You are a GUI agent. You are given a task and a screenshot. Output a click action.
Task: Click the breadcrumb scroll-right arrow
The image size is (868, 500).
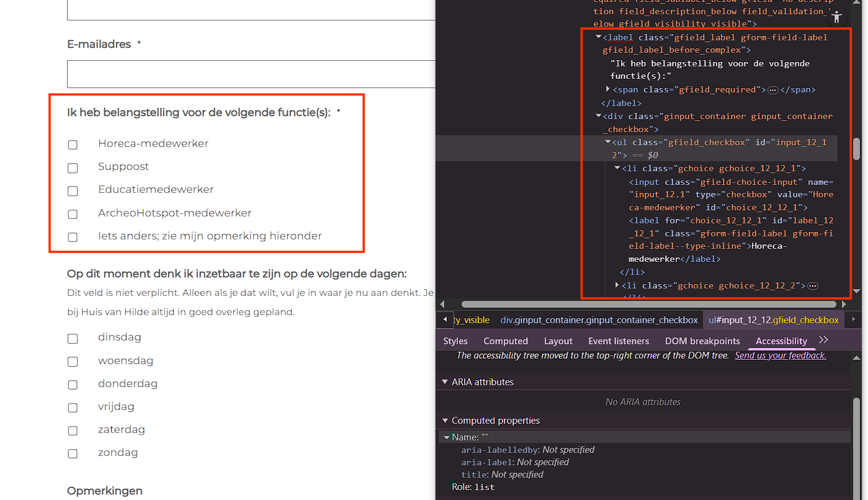854,319
